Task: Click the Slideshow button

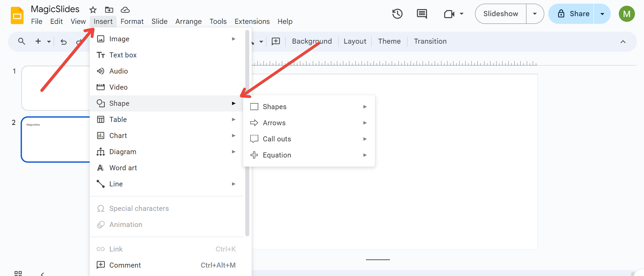Action: click(x=501, y=14)
